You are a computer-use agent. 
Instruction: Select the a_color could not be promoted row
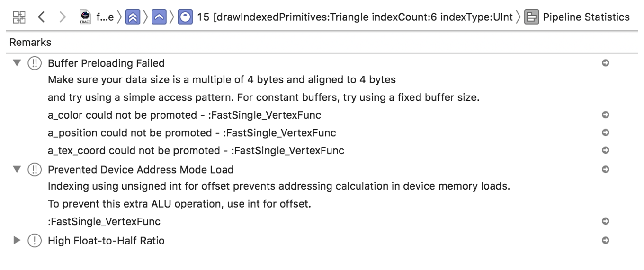(x=185, y=115)
